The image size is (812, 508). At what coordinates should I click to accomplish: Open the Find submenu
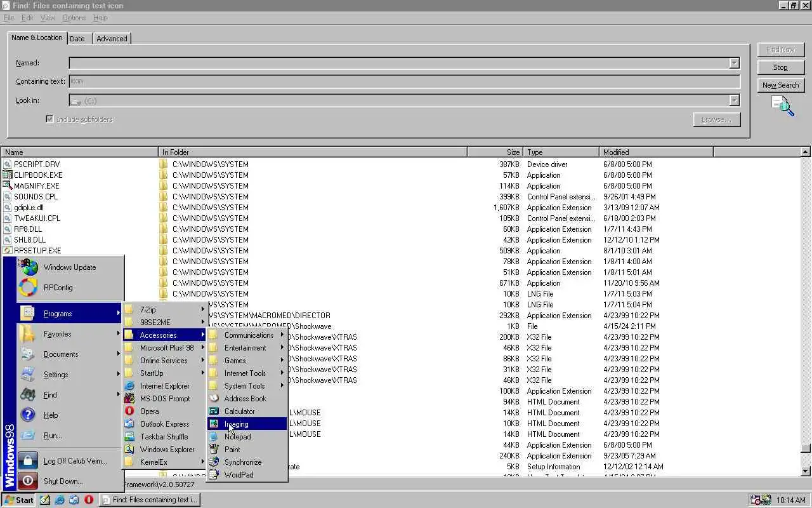click(70, 395)
